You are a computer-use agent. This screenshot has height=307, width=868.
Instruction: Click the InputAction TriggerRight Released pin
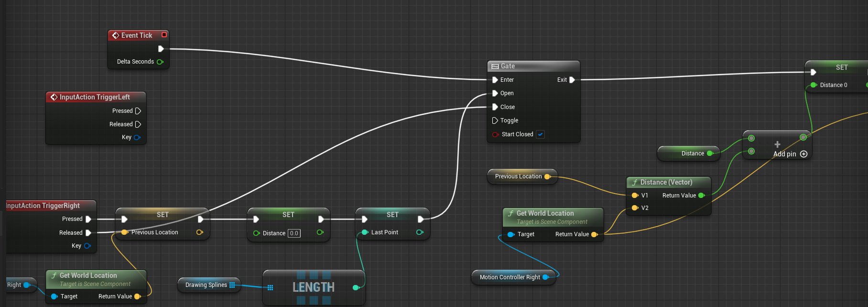[x=88, y=233]
